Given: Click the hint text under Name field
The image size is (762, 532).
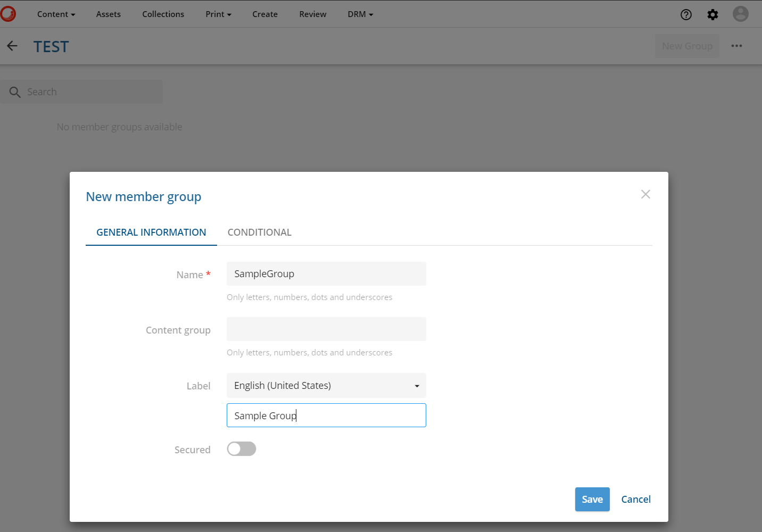Looking at the screenshot, I should coord(310,297).
